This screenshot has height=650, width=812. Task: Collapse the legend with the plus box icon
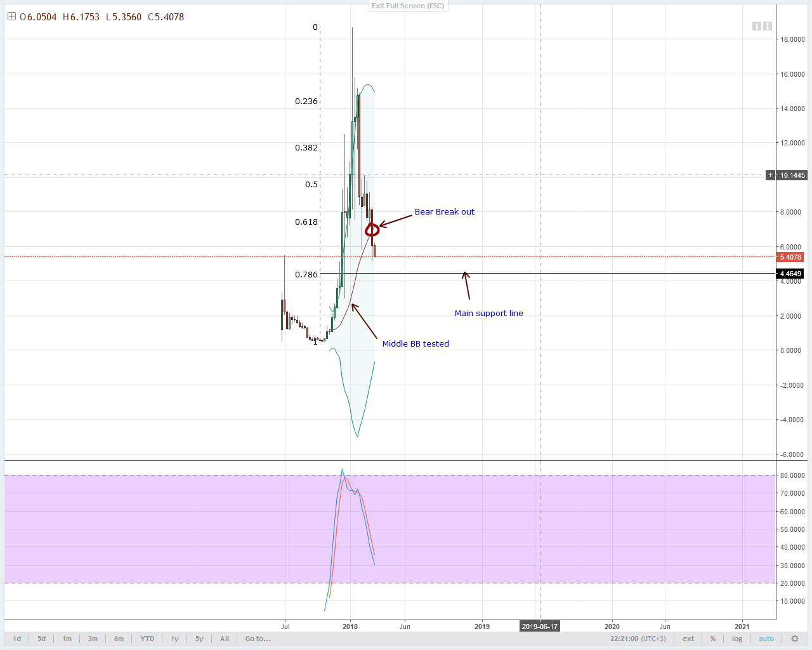(x=11, y=17)
